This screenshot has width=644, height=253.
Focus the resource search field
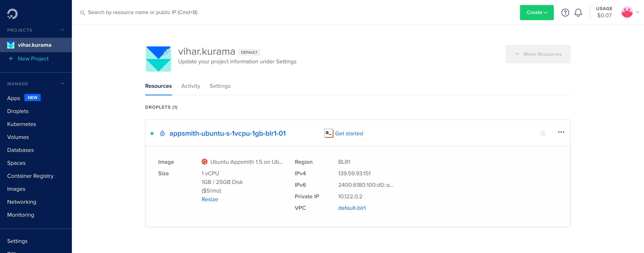(142, 13)
